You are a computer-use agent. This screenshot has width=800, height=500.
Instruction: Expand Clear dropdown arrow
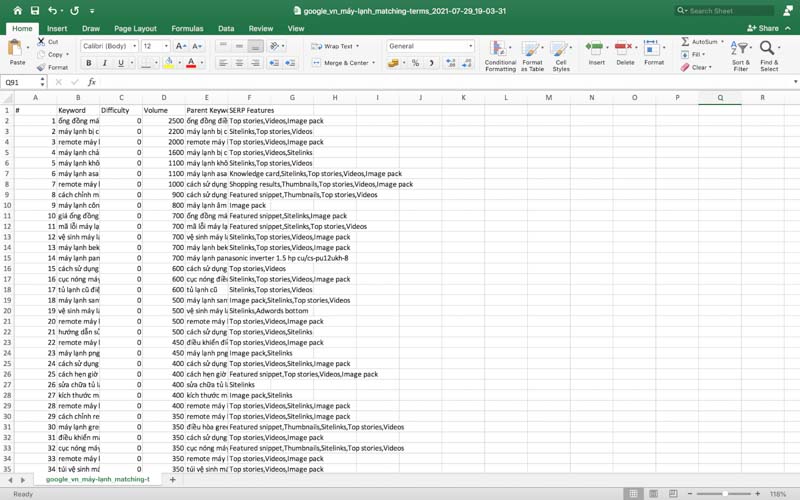coord(710,67)
